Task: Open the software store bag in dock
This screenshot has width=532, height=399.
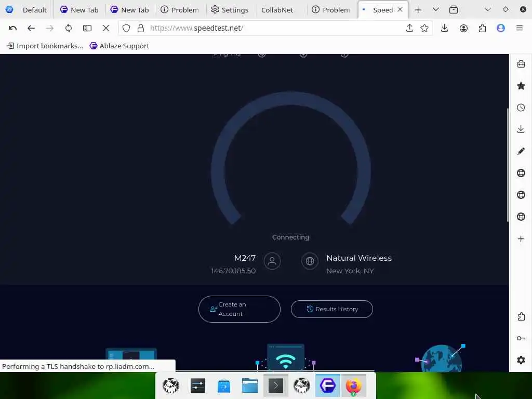Action: click(x=224, y=386)
